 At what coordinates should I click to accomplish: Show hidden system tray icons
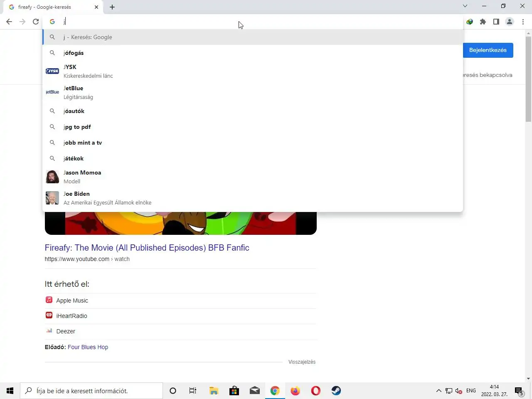click(438, 391)
